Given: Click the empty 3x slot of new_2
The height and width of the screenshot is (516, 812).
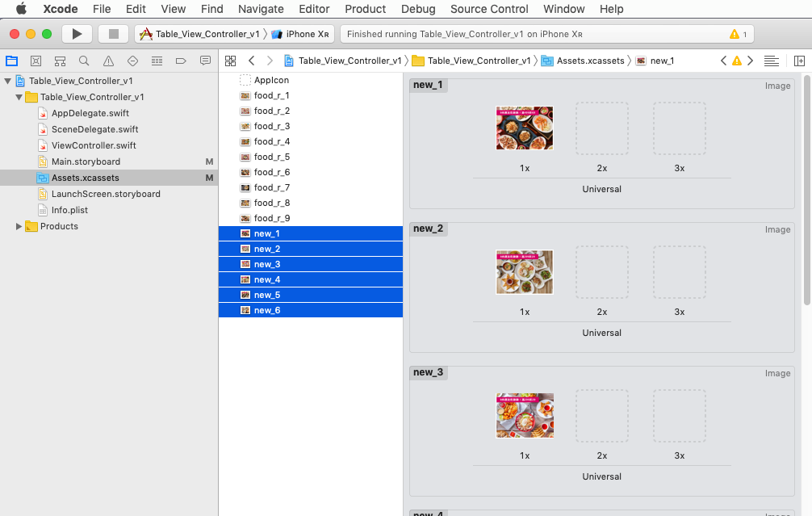Looking at the screenshot, I should pos(680,272).
